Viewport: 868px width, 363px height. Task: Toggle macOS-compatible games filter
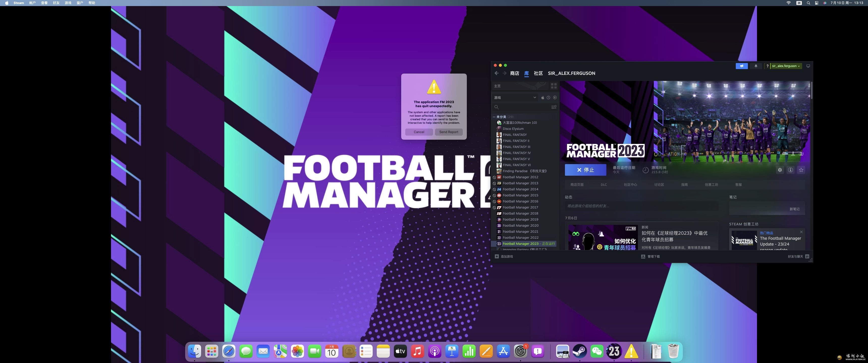(542, 98)
